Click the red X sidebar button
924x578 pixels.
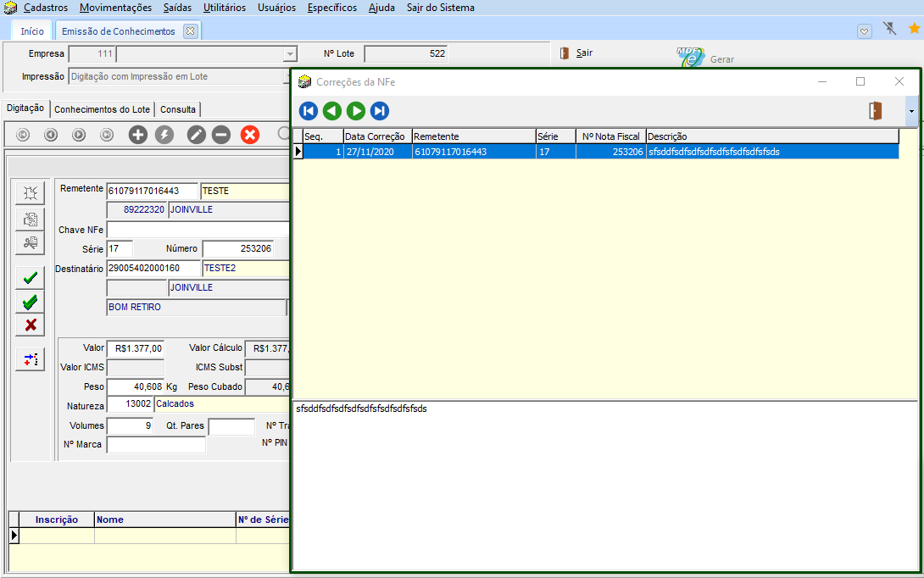(x=30, y=325)
